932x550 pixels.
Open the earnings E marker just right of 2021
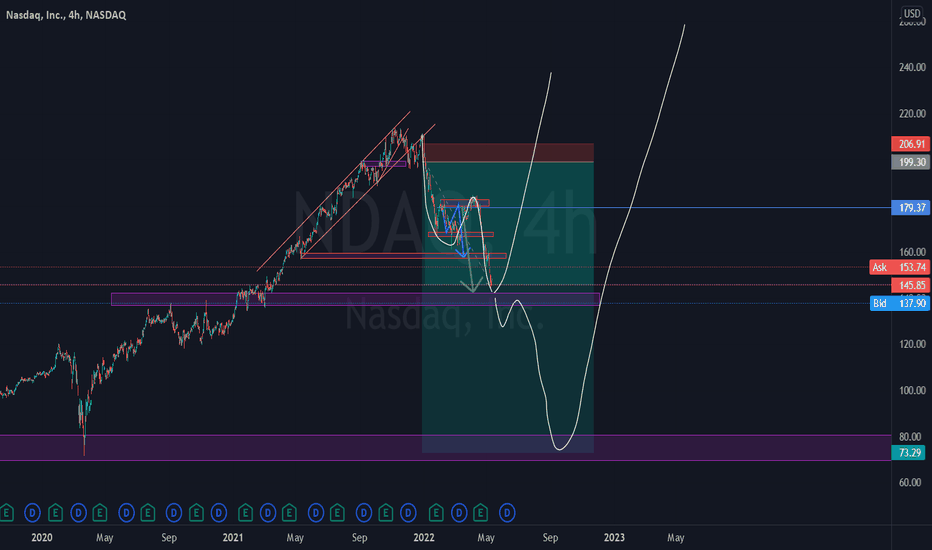245,513
